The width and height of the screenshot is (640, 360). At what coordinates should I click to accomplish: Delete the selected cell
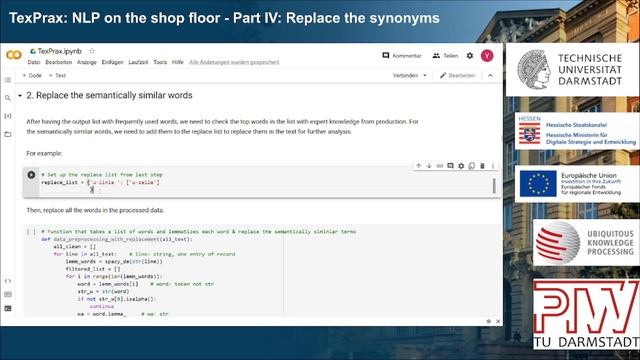point(482,166)
